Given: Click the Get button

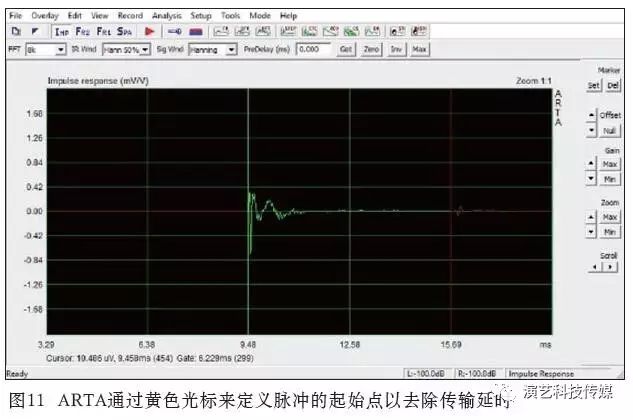Looking at the screenshot, I should coord(346,49).
